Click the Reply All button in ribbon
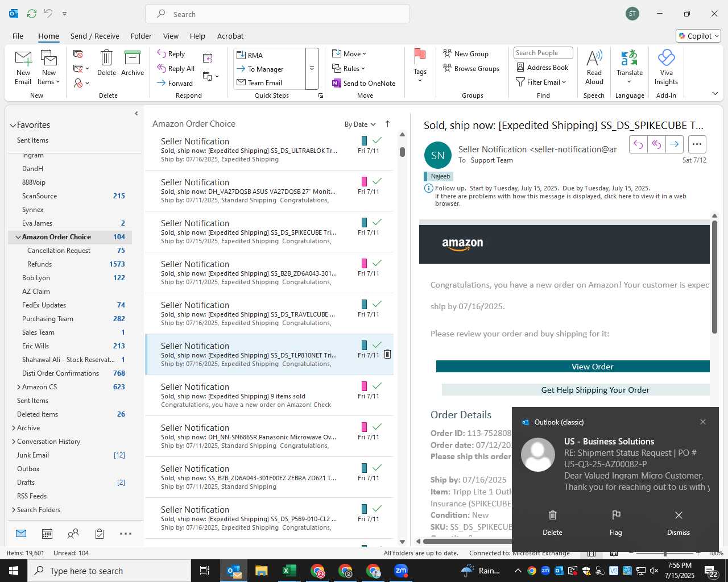The width and height of the screenshot is (728, 582). click(x=176, y=68)
